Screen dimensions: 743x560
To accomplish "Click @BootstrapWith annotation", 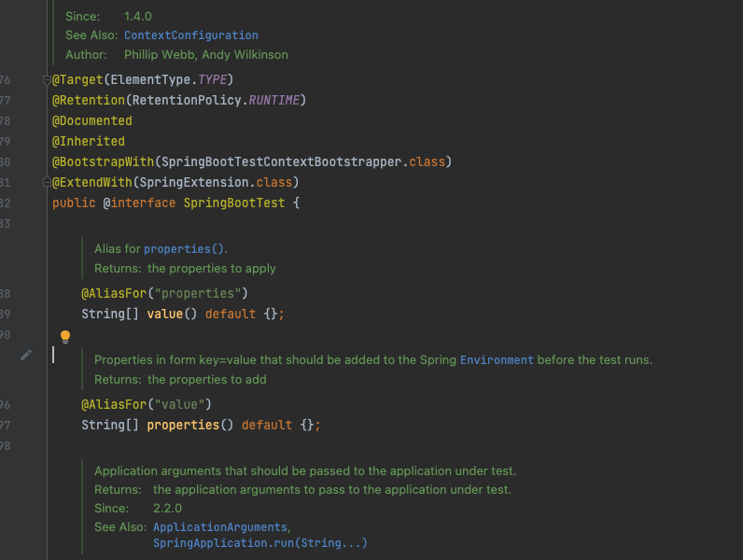I will pyautogui.click(x=104, y=162).
